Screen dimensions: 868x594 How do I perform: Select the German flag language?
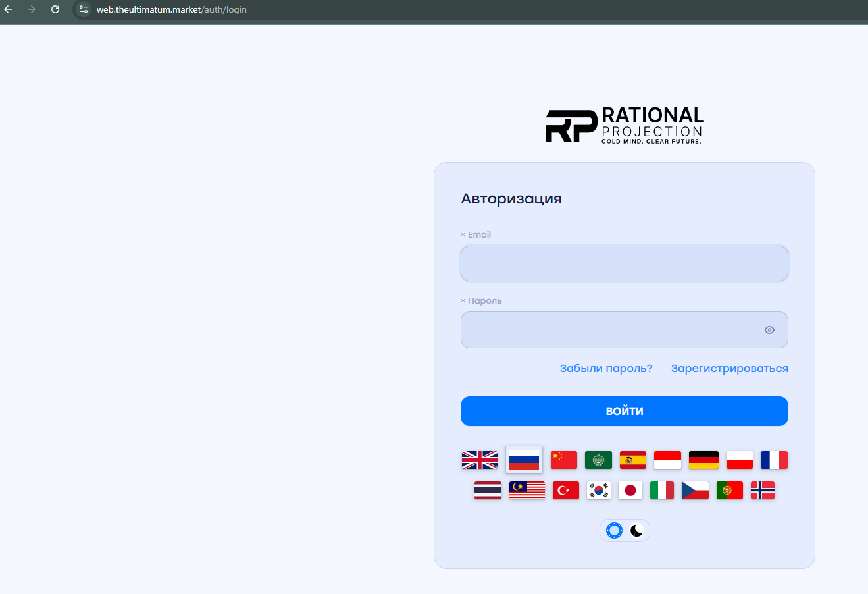point(703,460)
